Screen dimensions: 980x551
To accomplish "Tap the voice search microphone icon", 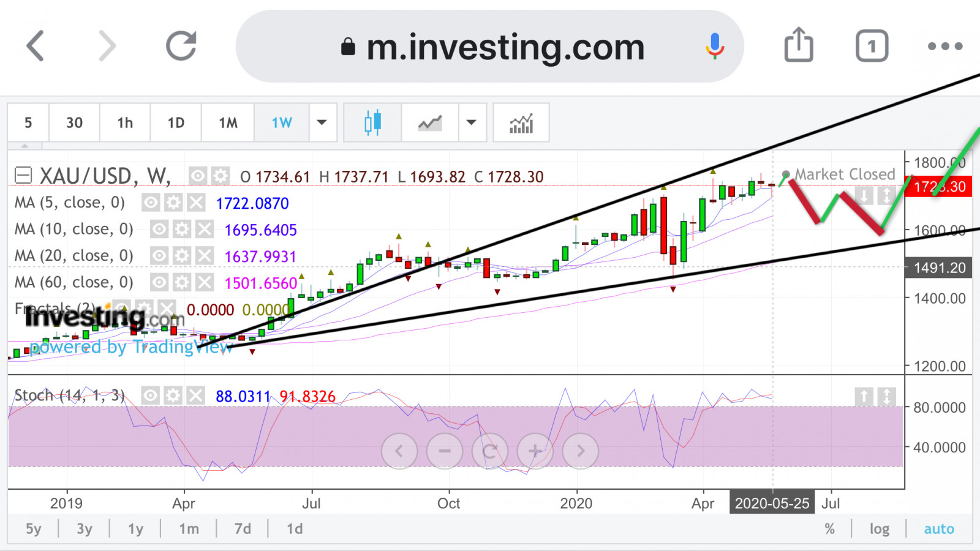I will pyautogui.click(x=714, y=46).
